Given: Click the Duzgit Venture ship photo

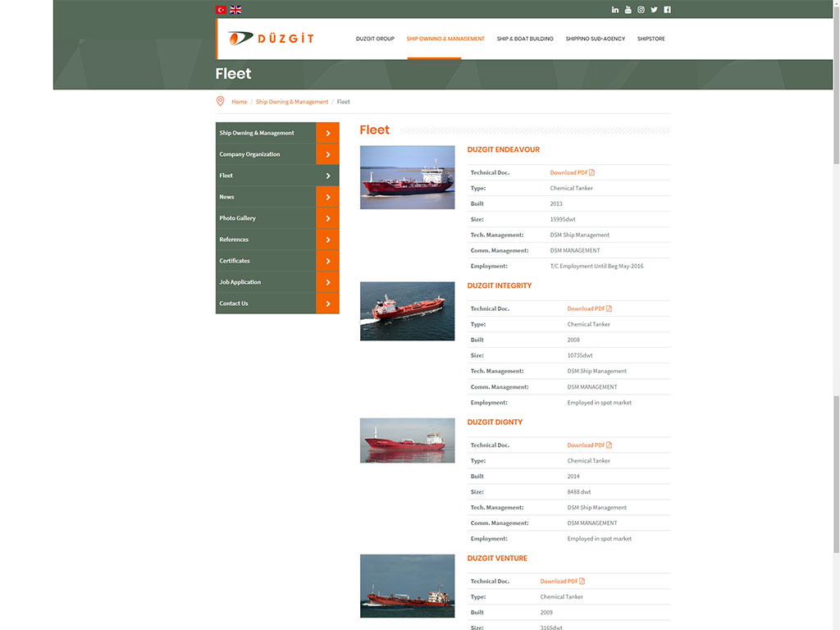Looking at the screenshot, I should [407, 586].
